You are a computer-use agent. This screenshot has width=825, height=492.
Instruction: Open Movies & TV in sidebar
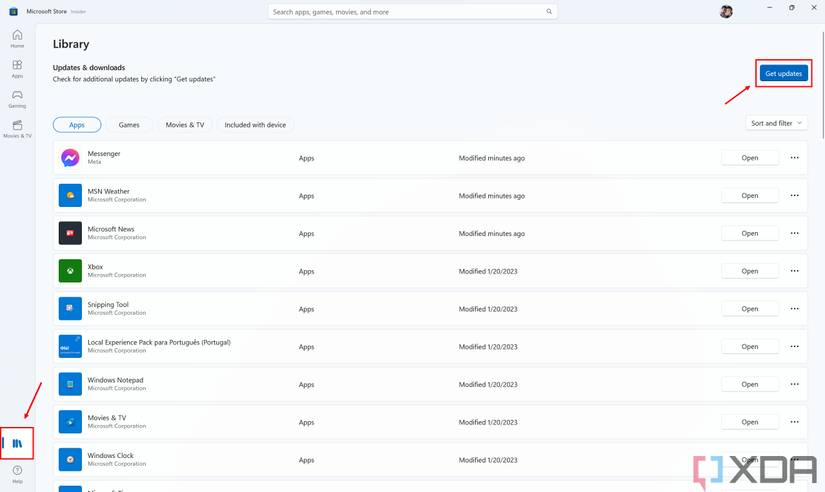17,129
